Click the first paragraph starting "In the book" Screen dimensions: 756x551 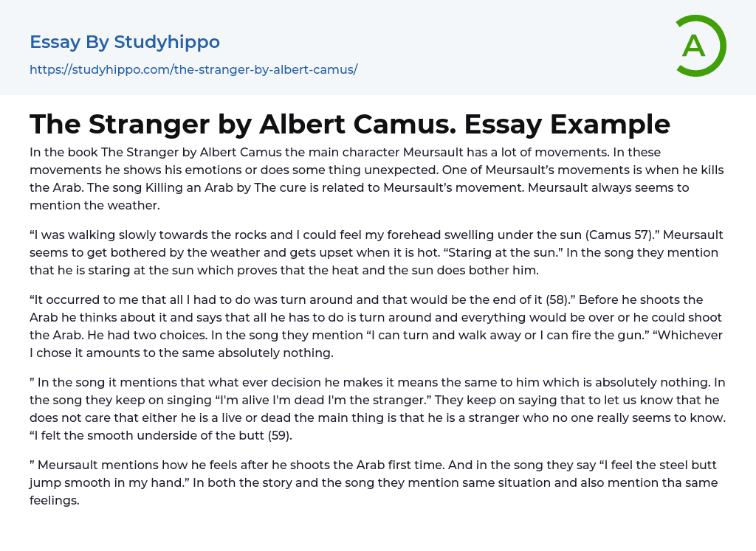click(x=377, y=179)
